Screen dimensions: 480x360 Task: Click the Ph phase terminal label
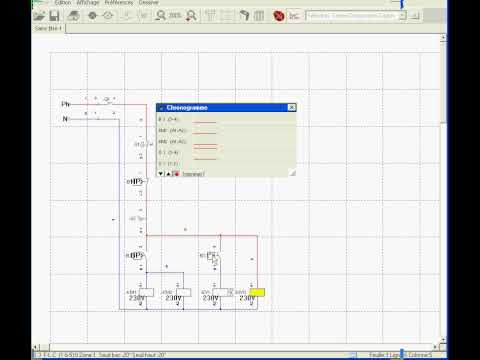pos(66,104)
